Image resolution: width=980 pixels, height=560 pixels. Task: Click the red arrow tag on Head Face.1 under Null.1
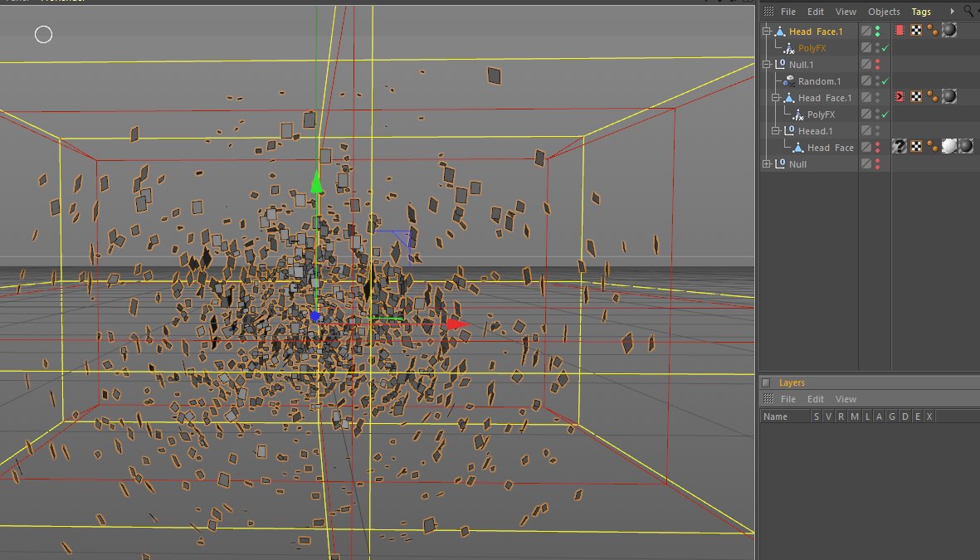pyautogui.click(x=900, y=96)
